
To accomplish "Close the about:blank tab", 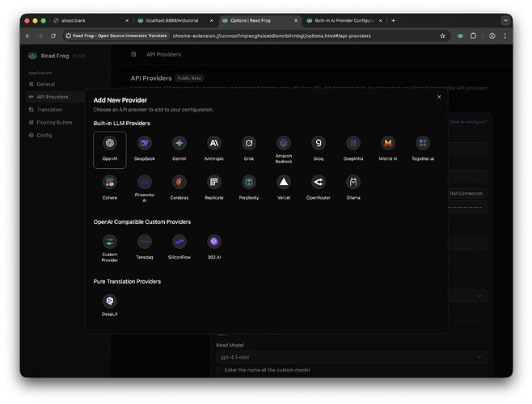I will tap(127, 20).
